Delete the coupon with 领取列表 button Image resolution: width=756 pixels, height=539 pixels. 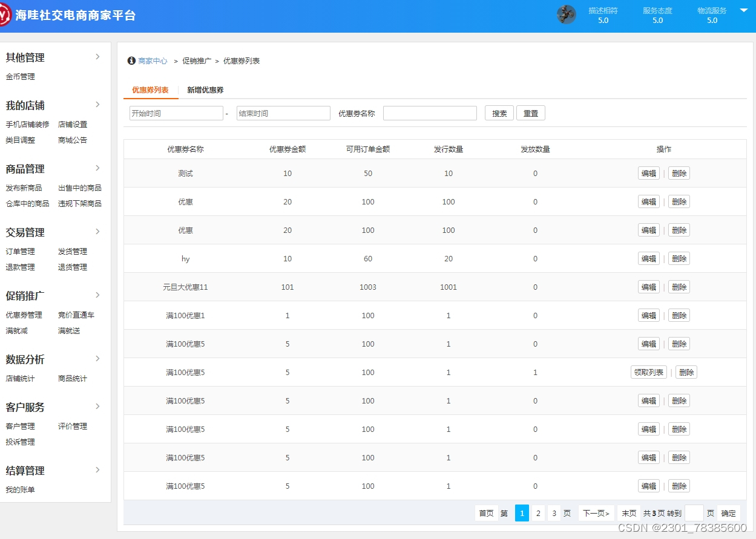tap(686, 373)
